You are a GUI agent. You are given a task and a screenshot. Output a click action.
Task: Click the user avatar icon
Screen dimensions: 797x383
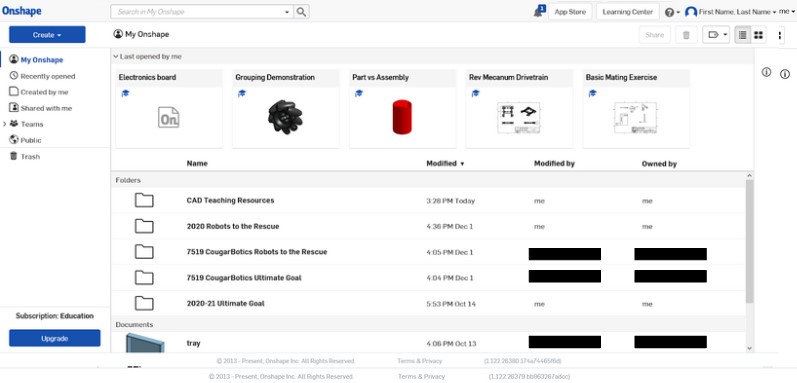[x=691, y=12]
